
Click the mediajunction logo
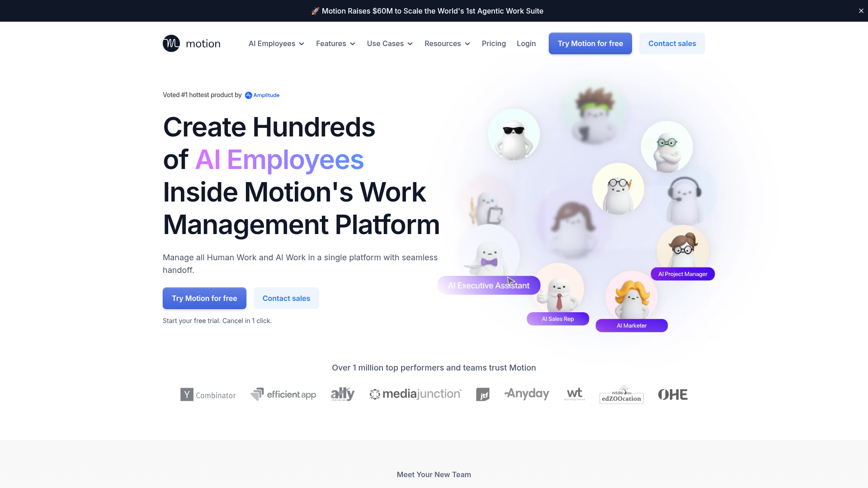tap(415, 394)
